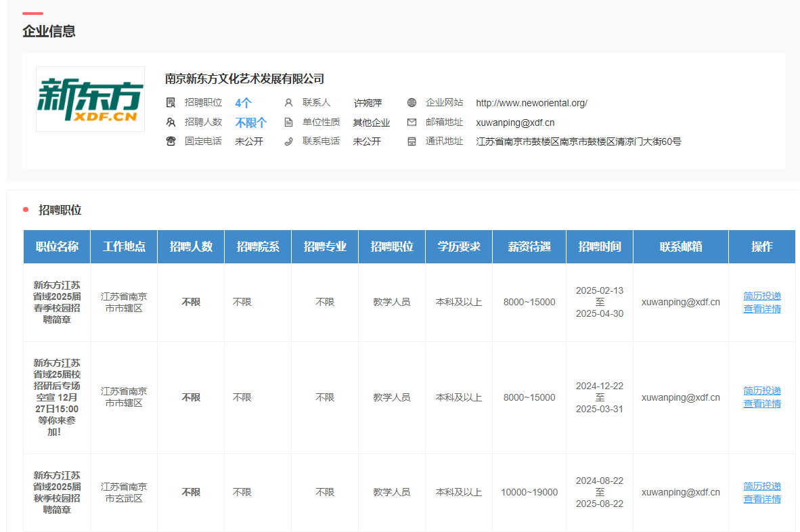
Task: Click the 薪资待遇 column header
Action: pyautogui.click(x=529, y=246)
